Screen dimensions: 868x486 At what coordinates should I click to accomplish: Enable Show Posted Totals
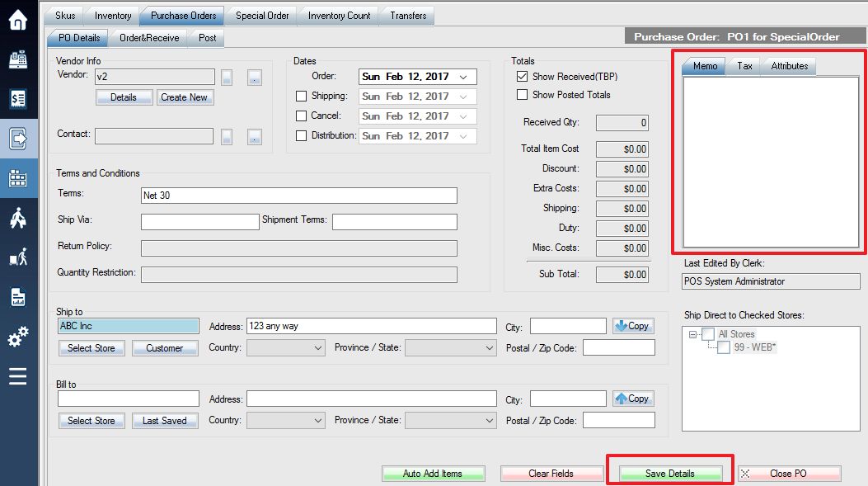pyautogui.click(x=522, y=95)
